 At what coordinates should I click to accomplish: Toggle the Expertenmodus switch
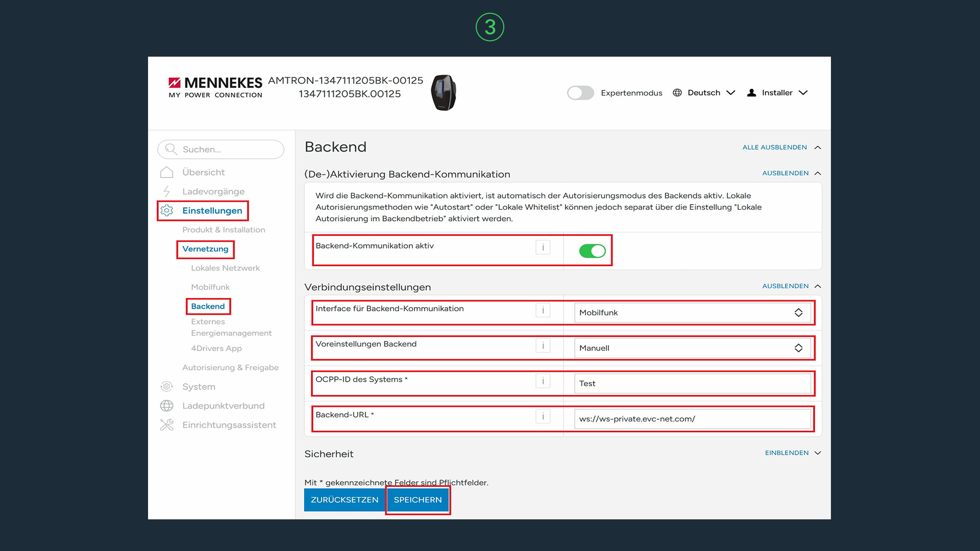pyautogui.click(x=580, y=93)
